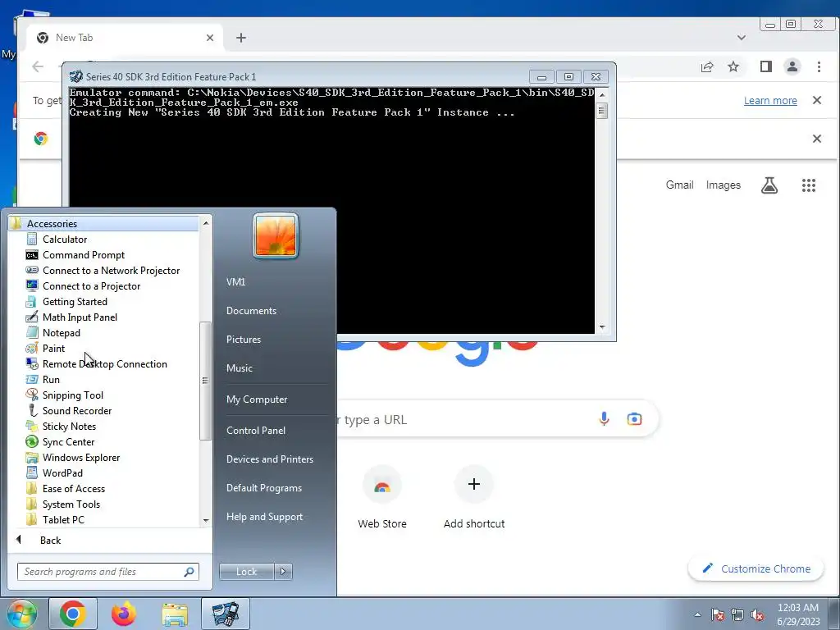Image resolution: width=840 pixels, height=630 pixels.
Task: Open My Computer from Start menu
Action: pyautogui.click(x=257, y=399)
